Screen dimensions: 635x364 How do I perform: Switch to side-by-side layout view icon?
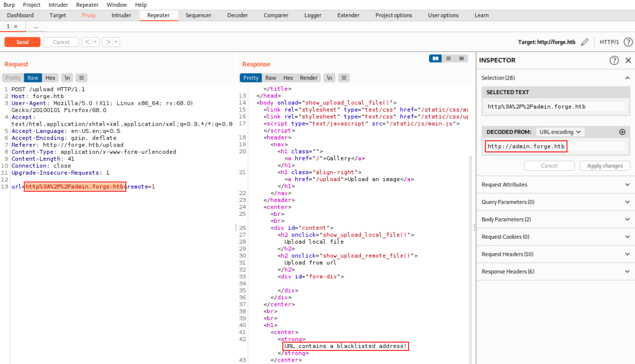[x=435, y=58]
